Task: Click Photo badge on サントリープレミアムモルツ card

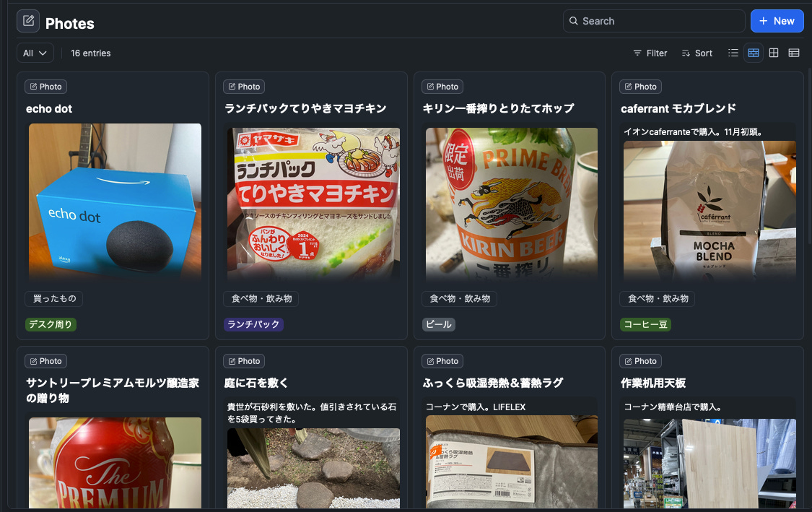Action: pos(45,361)
